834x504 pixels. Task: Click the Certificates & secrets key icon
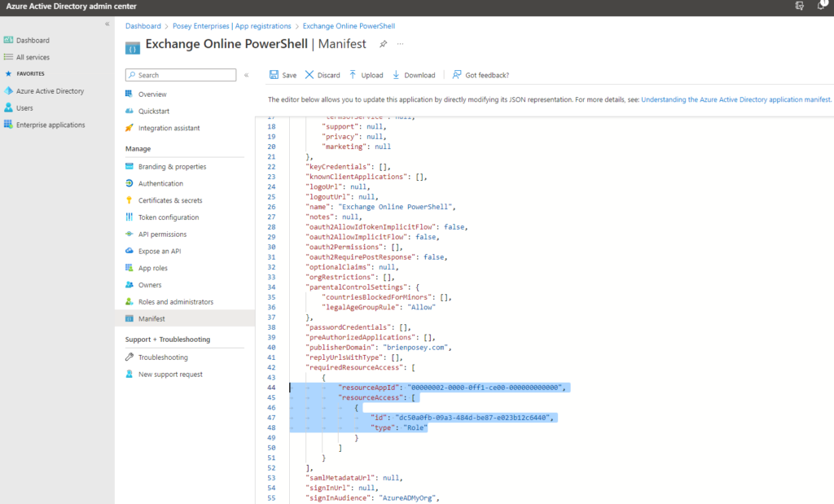point(129,200)
